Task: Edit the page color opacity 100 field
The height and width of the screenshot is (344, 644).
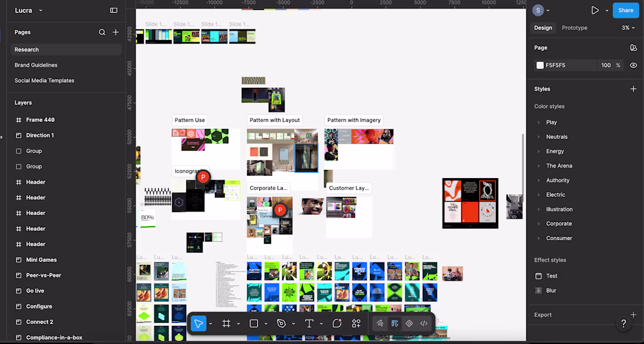Action: point(606,66)
